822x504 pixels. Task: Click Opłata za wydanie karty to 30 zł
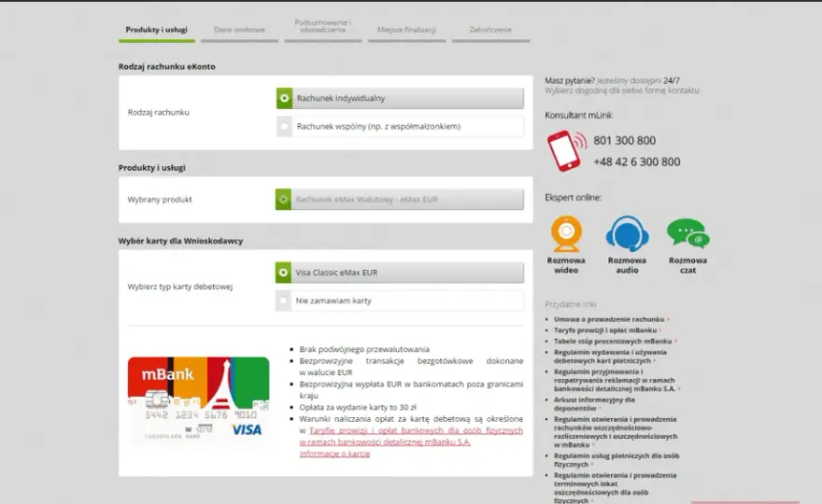click(x=358, y=407)
